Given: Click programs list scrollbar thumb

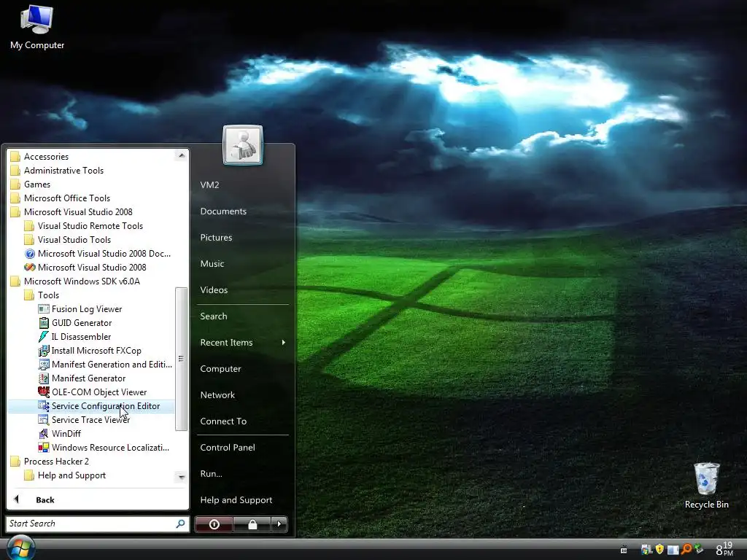Looking at the screenshot, I should click(x=181, y=359).
